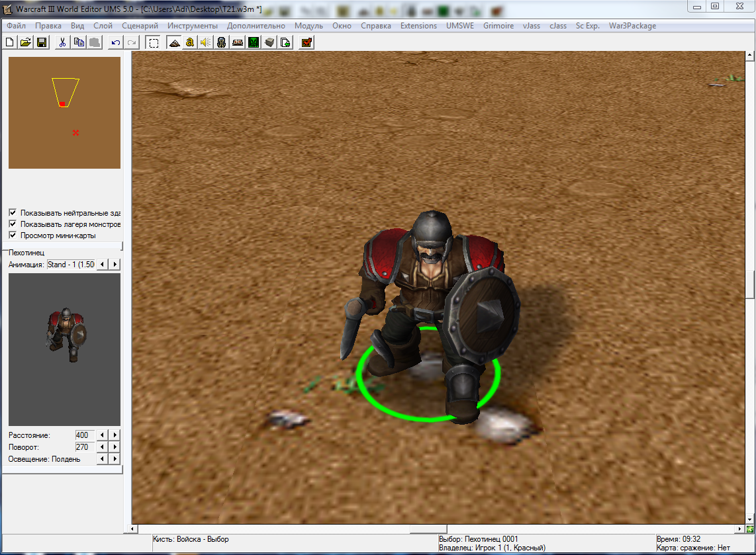This screenshot has width=756, height=555.
Task: Click the horizontal scrollbar thumb of viewport
Action: click(428, 529)
